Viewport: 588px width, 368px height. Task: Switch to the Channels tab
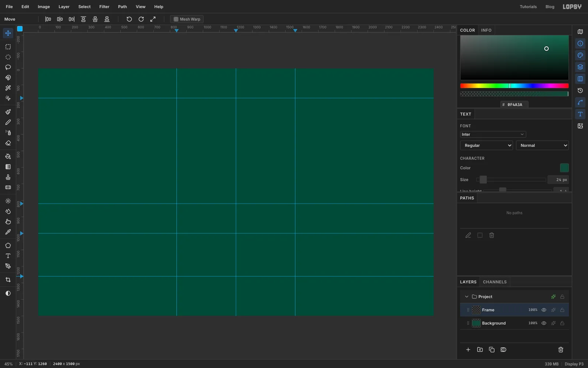pyautogui.click(x=495, y=282)
